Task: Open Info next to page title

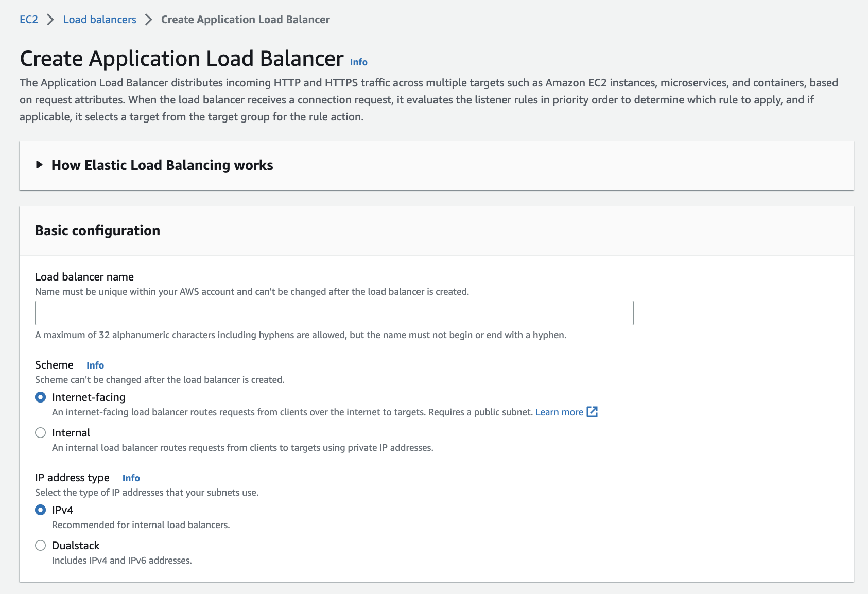Action: click(x=358, y=62)
